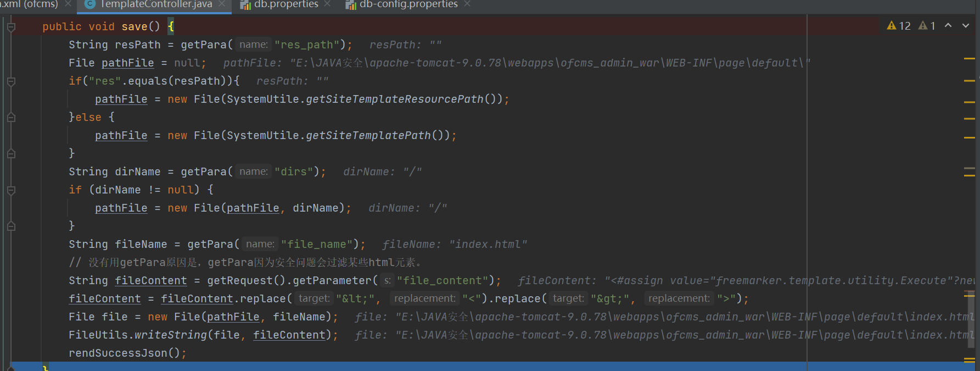980x371 pixels.
Task: Place cursor on getSiteTemplatePath call
Action: tap(368, 135)
